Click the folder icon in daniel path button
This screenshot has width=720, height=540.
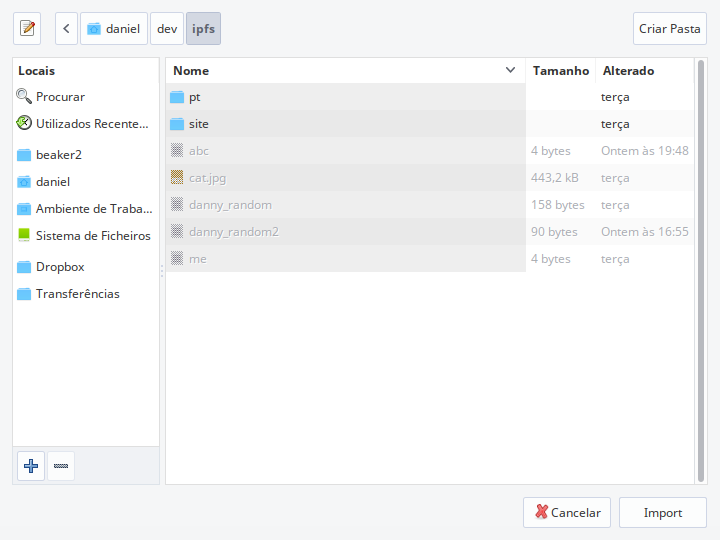click(x=94, y=29)
